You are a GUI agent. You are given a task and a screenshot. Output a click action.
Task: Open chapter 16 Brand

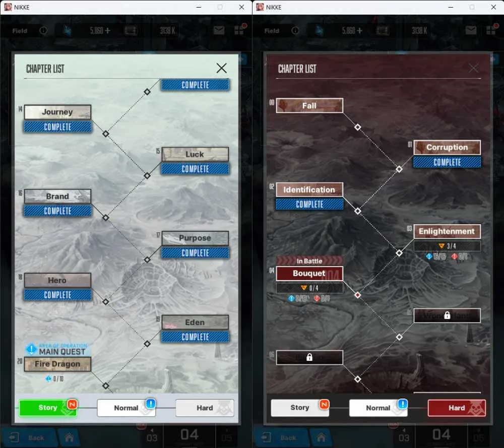[x=57, y=197]
